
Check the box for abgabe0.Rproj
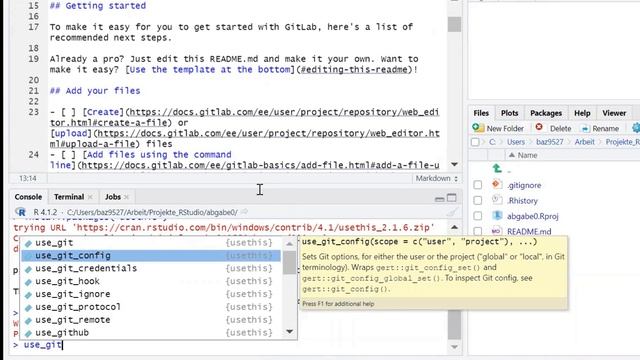coord(478,216)
